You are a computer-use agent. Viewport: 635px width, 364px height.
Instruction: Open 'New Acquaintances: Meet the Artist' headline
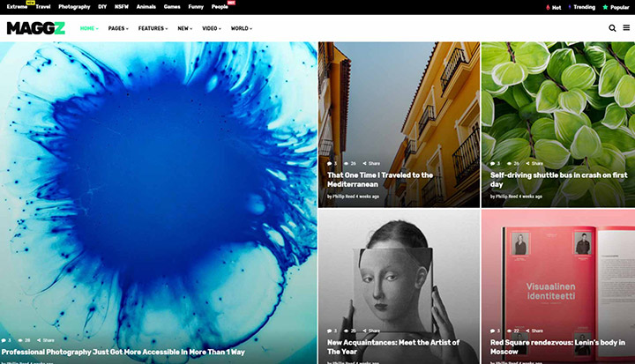click(393, 347)
